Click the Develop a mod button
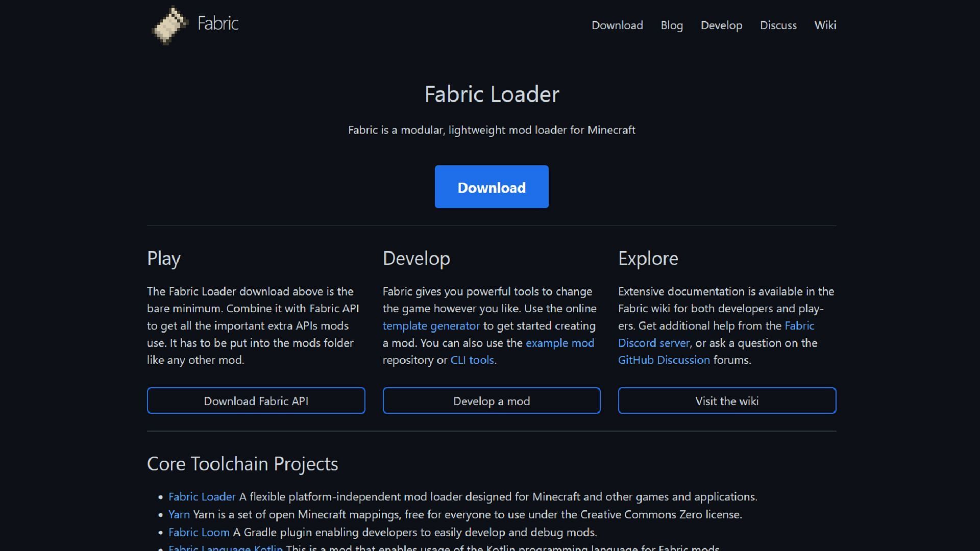Screen dimensions: 980x551 coord(492,400)
